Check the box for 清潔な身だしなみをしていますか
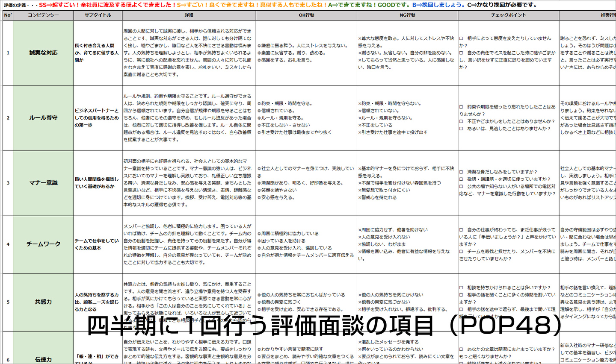This screenshot has height=364, width=616. click(461, 172)
